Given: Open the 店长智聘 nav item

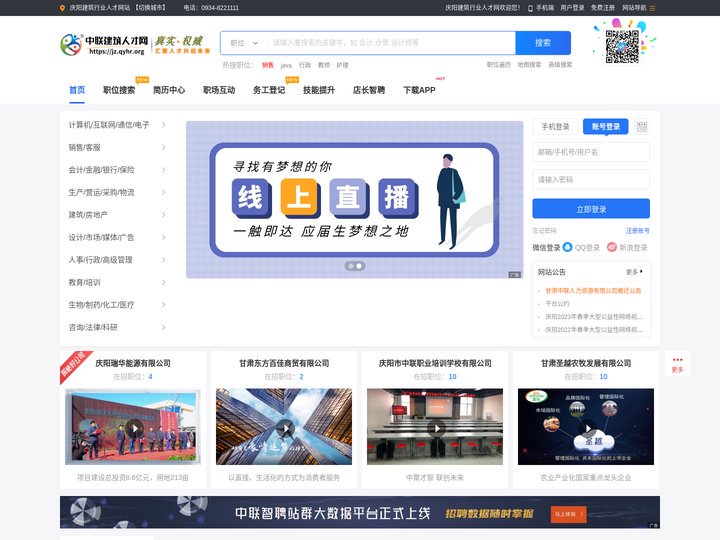Looking at the screenshot, I should [x=369, y=90].
